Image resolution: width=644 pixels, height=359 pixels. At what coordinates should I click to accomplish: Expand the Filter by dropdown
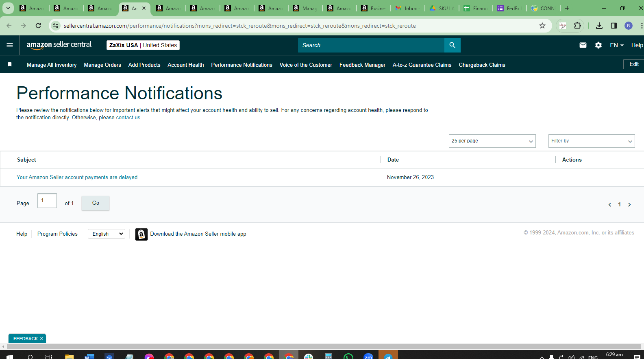592,141
